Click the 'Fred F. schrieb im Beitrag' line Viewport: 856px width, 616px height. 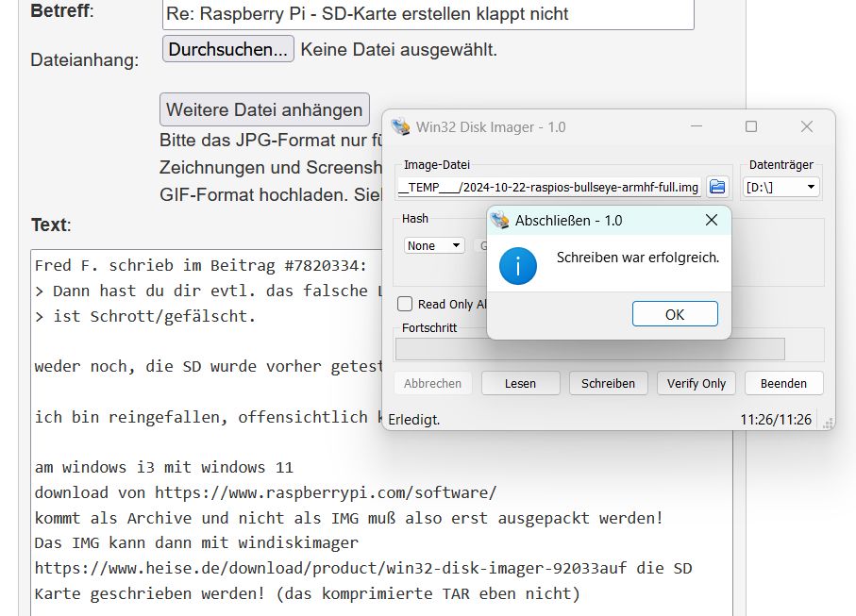[x=200, y=266]
